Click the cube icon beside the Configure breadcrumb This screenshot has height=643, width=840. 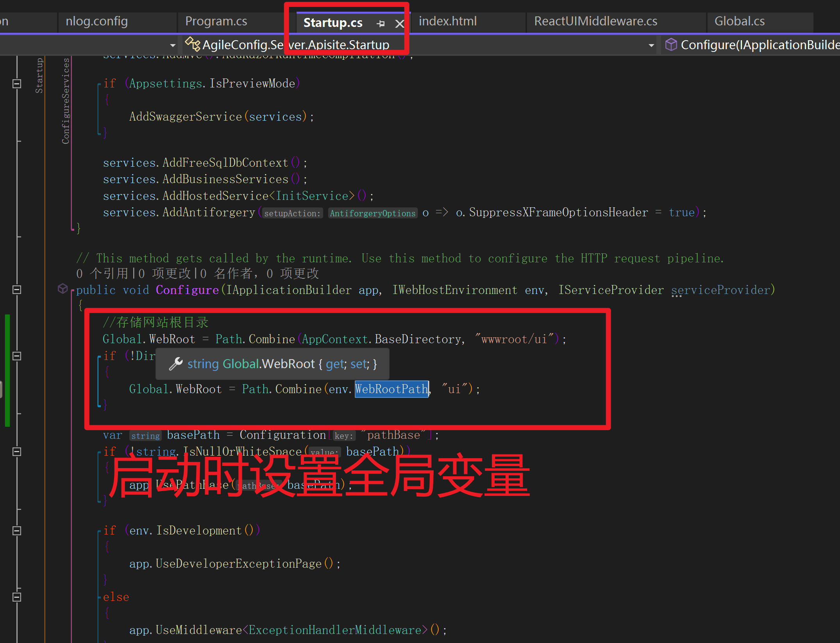[x=670, y=45]
